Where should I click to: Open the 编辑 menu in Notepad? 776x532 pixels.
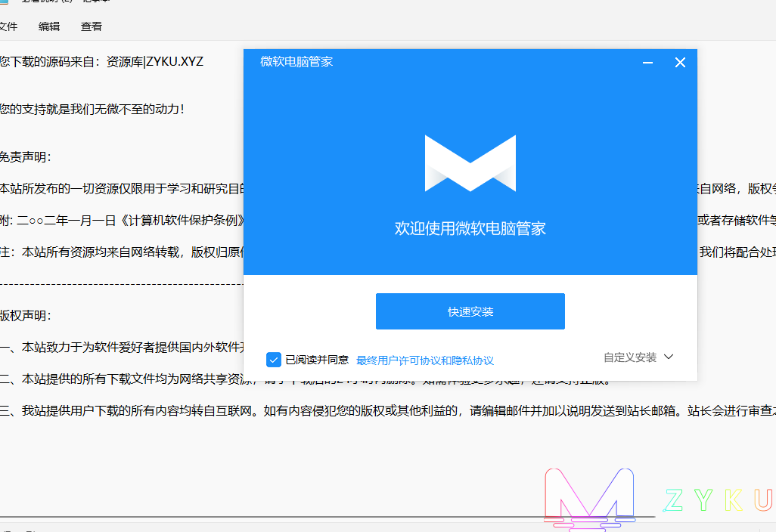[49, 26]
